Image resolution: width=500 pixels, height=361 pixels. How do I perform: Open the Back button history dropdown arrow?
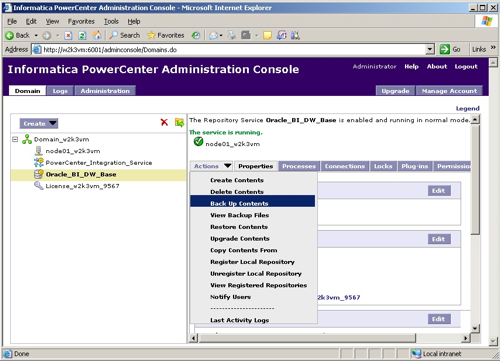point(36,35)
